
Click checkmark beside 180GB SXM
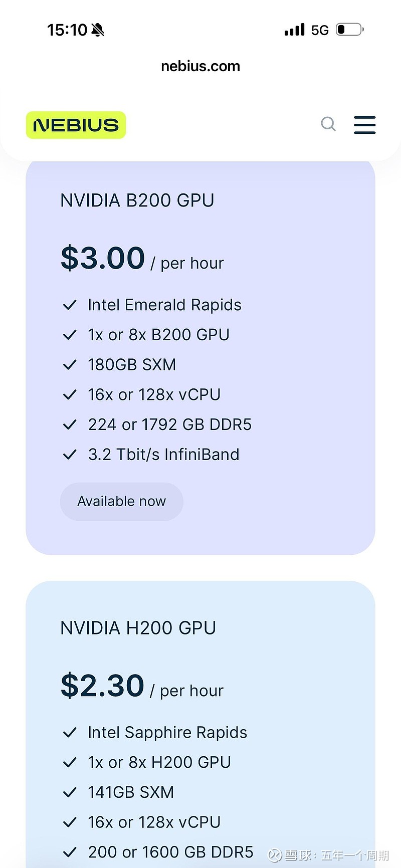pyautogui.click(x=70, y=365)
